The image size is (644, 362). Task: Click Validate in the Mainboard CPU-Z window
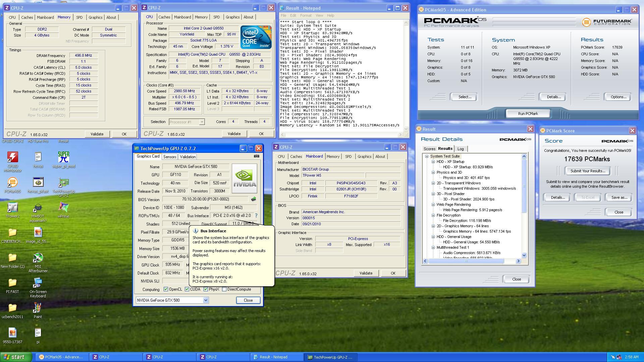(366, 273)
